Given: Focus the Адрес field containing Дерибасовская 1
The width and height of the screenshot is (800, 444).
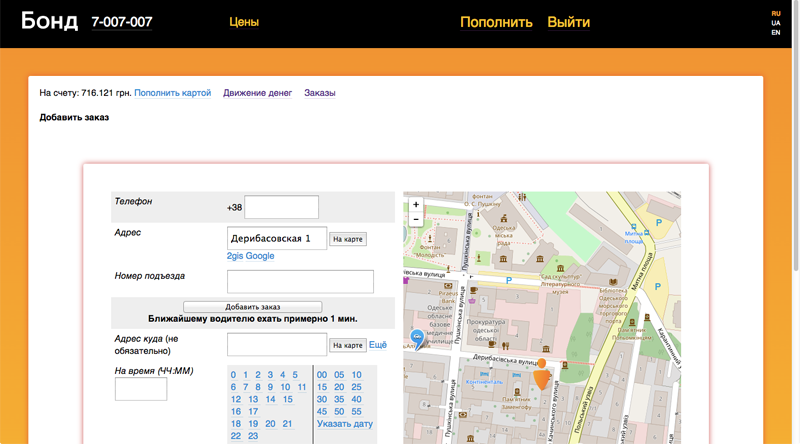Looking at the screenshot, I should (277, 238).
